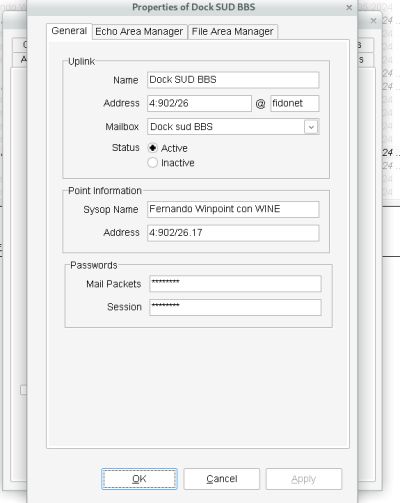The image size is (400, 503).
Task: Click the Uplink Address field 4:902/26
Action: [199, 103]
